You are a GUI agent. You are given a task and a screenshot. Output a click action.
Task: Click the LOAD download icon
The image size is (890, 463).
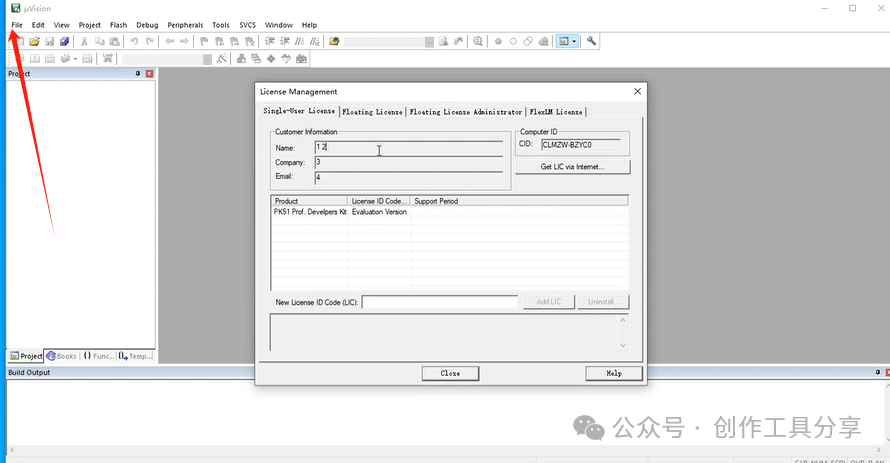coord(107,58)
